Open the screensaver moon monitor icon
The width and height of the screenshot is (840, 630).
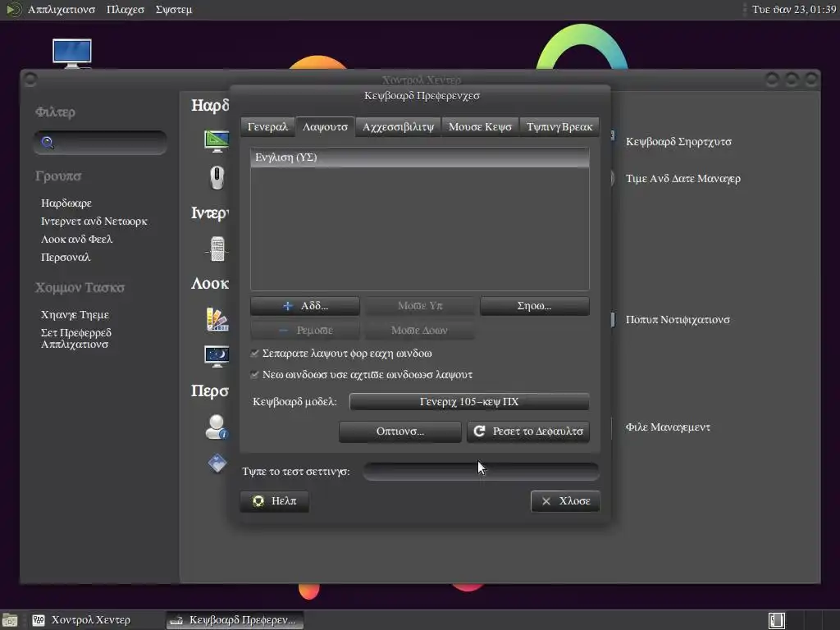pyautogui.click(x=217, y=356)
